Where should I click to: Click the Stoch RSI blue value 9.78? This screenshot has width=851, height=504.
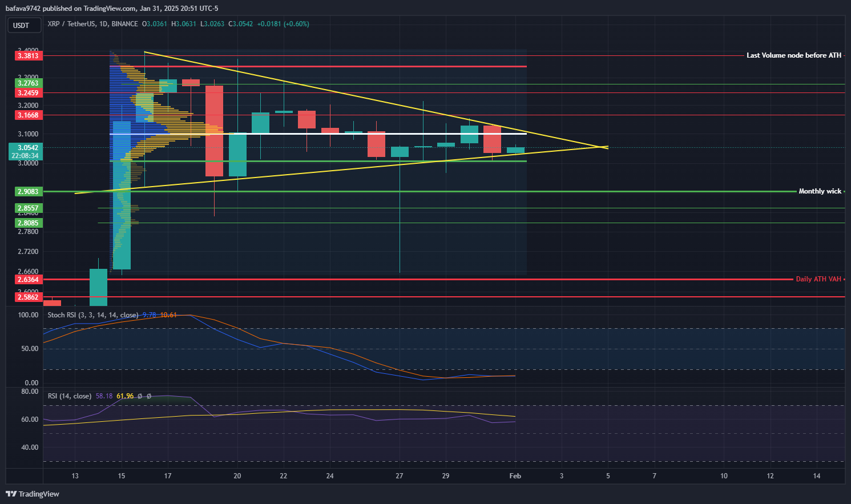[149, 315]
